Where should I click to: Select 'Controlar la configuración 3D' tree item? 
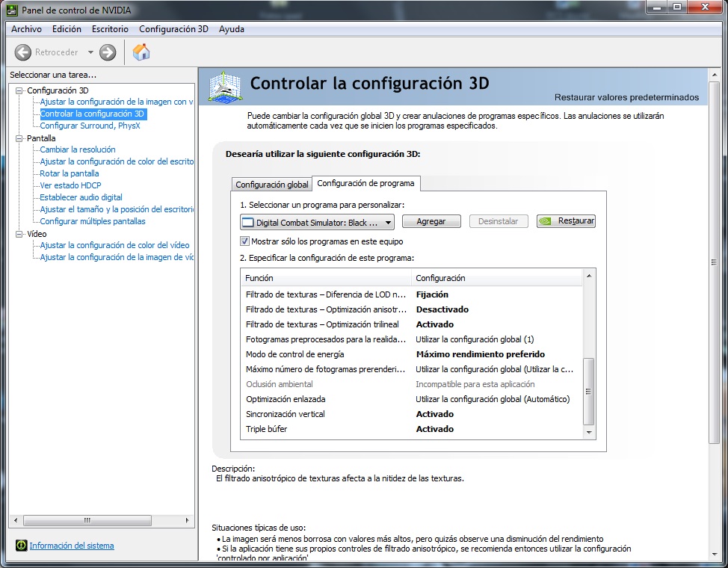tap(93, 114)
